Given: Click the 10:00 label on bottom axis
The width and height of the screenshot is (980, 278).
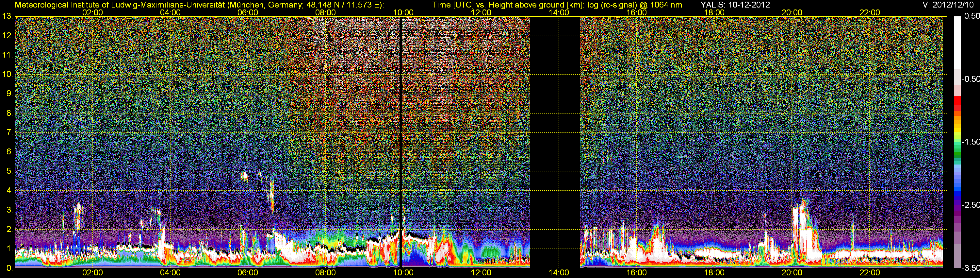Looking at the screenshot, I should pos(403,273).
